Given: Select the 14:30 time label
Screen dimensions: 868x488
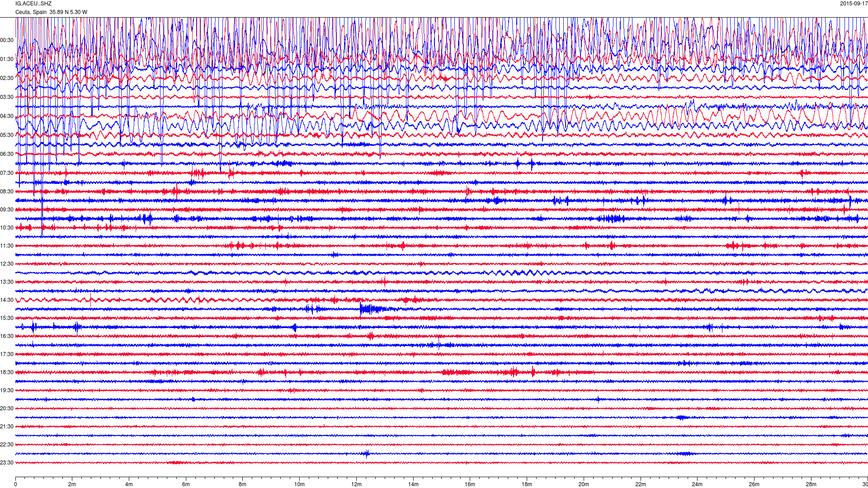Looking at the screenshot, I should click(7, 300).
